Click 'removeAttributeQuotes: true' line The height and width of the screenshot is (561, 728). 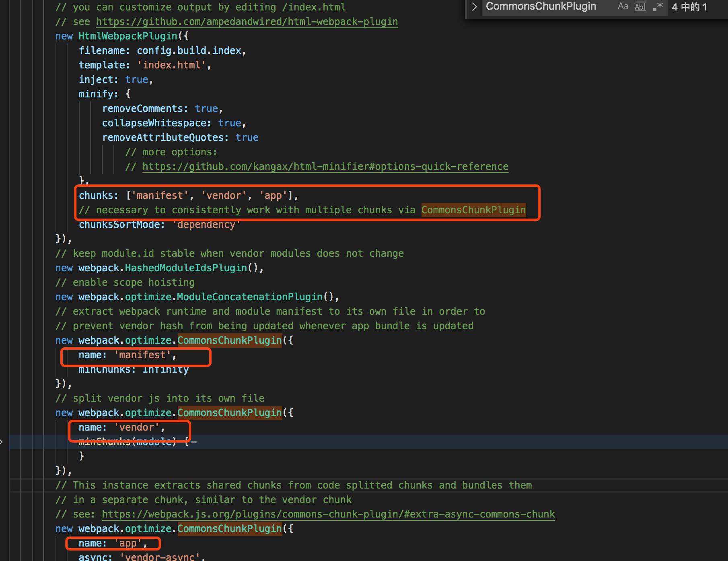point(180,138)
